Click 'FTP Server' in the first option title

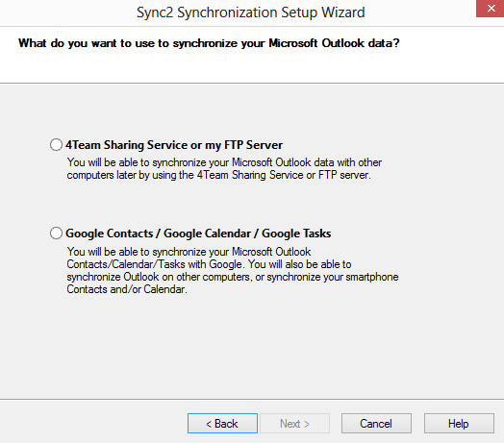click(x=253, y=145)
